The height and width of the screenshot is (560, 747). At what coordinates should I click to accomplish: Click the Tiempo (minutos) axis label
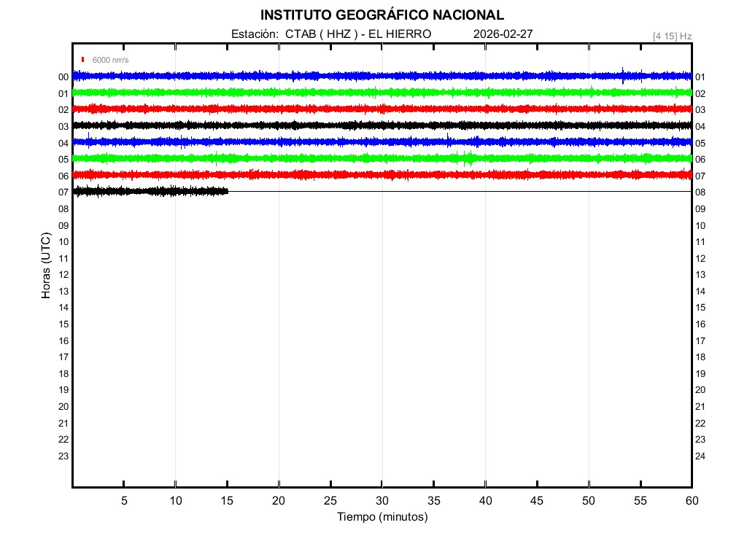point(382,517)
